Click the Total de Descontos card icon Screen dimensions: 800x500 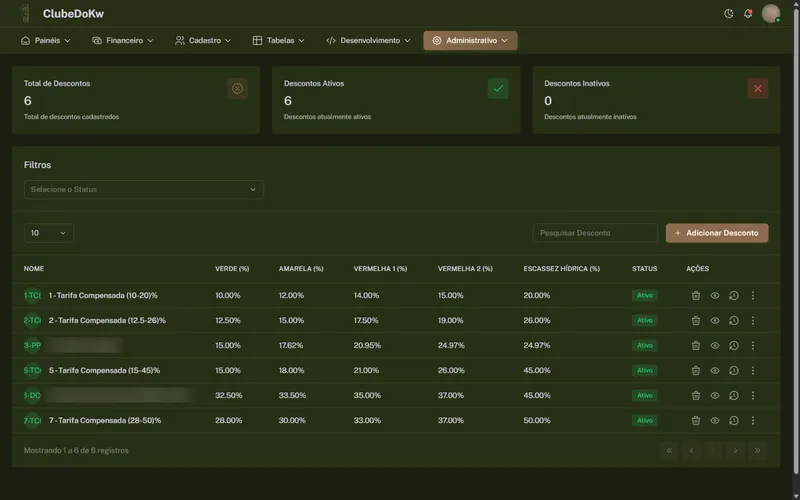[237, 88]
